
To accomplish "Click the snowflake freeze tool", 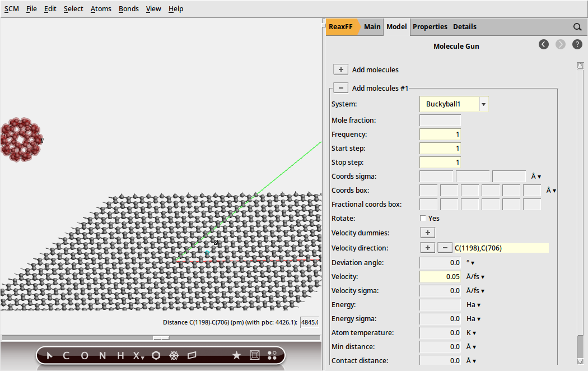I will 174,355.
